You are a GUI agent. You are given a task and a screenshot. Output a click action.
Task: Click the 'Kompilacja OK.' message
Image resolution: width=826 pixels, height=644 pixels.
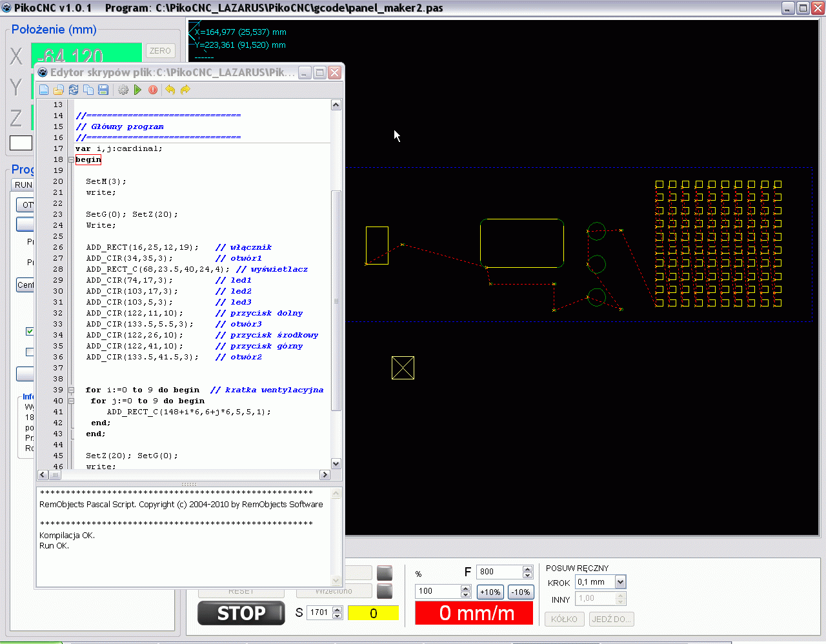[67, 536]
